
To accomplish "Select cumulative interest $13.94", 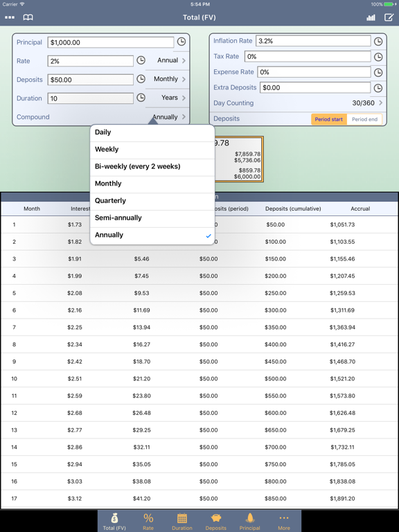I will click(x=141, y=328).
